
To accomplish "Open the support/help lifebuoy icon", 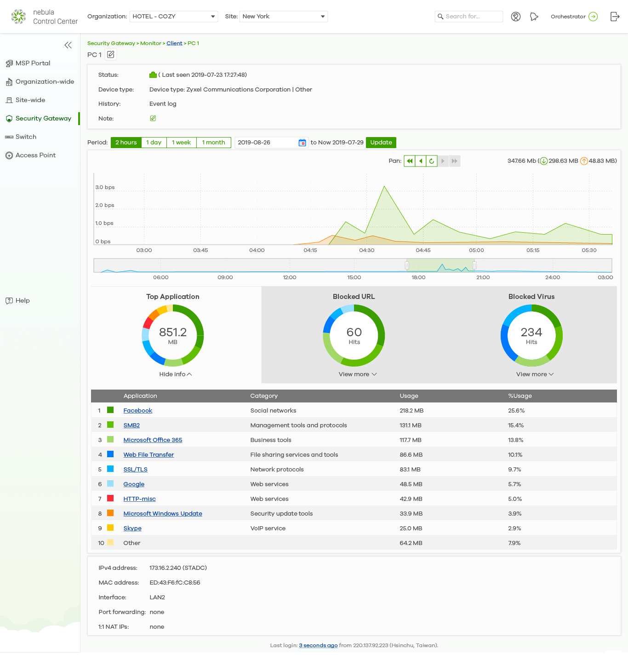I will (516, 17).
